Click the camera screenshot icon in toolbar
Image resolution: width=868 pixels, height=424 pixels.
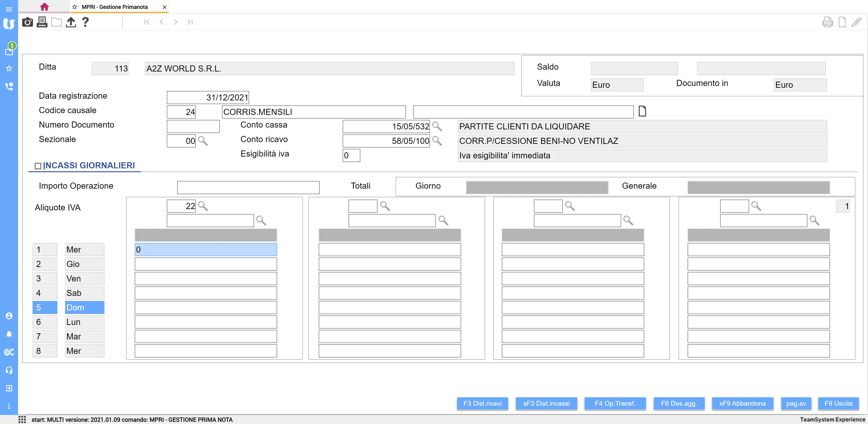click(x=27, y=22)
